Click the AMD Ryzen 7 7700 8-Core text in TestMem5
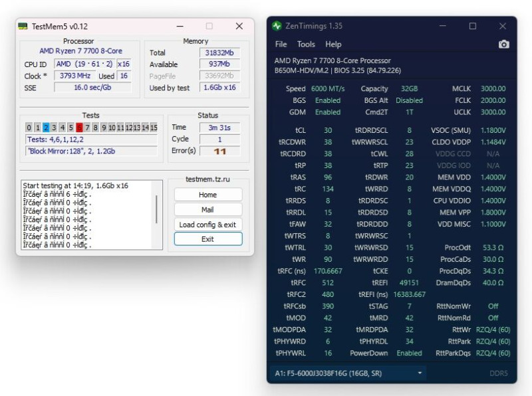The width and height of the screenshot is (532, 396). click(x=80, y=51)
